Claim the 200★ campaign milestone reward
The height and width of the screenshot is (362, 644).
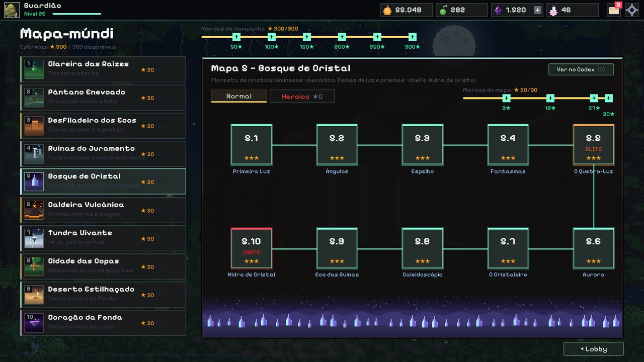[x=342, y=37]
